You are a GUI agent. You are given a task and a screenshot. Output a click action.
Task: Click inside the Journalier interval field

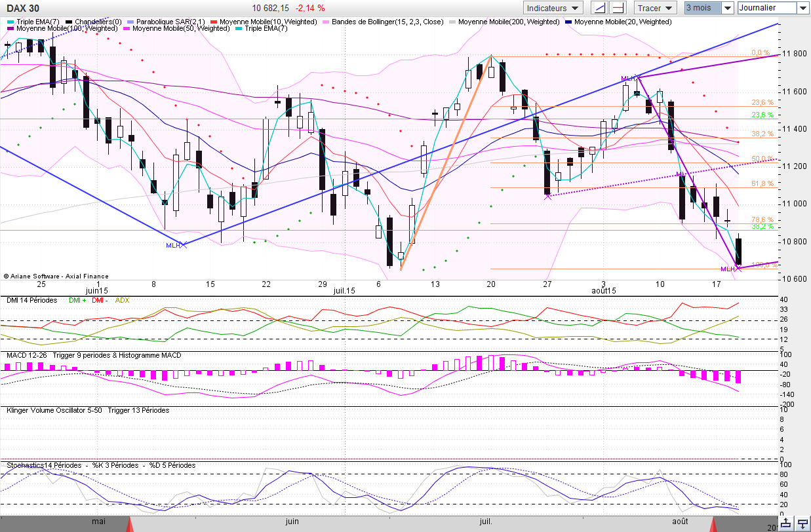(x=767, y=8)
